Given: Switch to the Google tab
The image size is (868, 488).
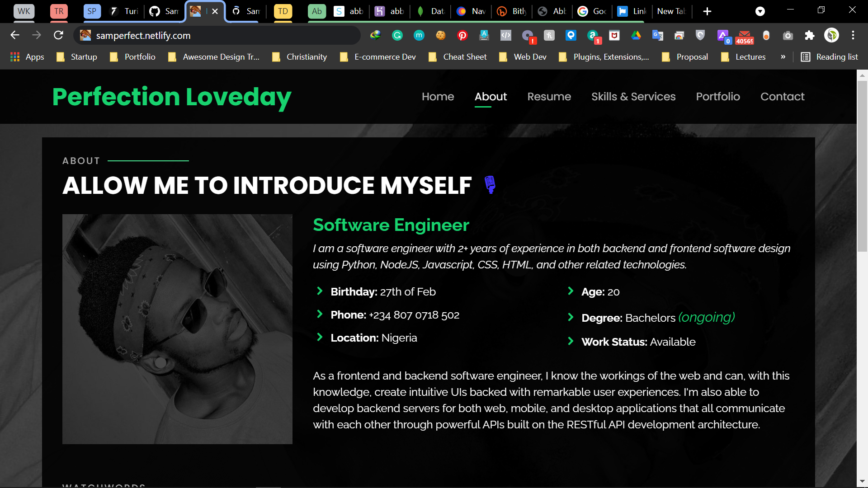Looking at the screenshot, I should [x=593, y=11].
